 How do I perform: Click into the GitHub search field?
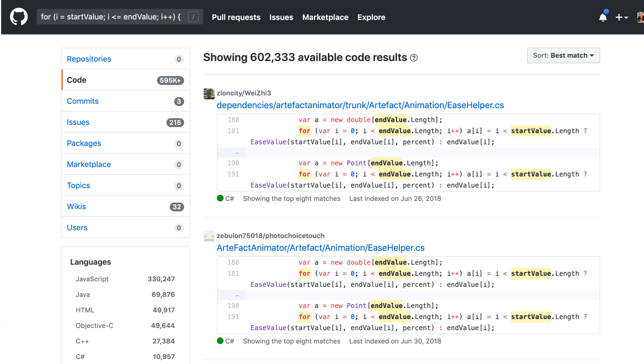point(111,17)
